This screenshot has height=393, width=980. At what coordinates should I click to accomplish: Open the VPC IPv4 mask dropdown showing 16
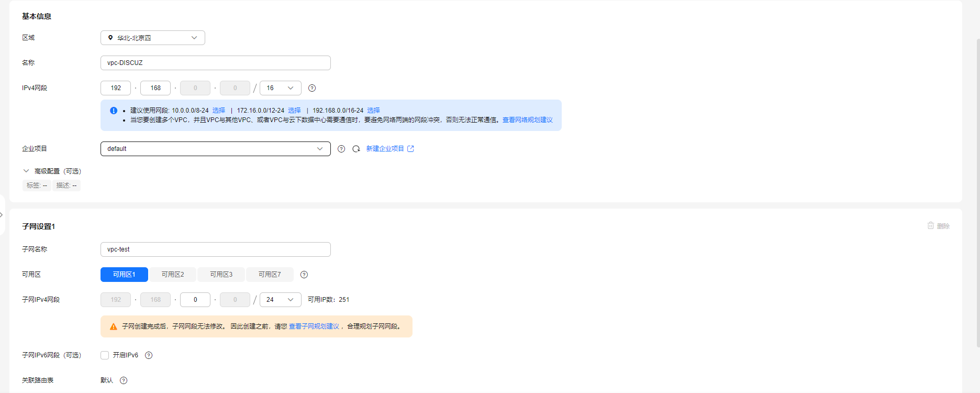tap(281, 88)
